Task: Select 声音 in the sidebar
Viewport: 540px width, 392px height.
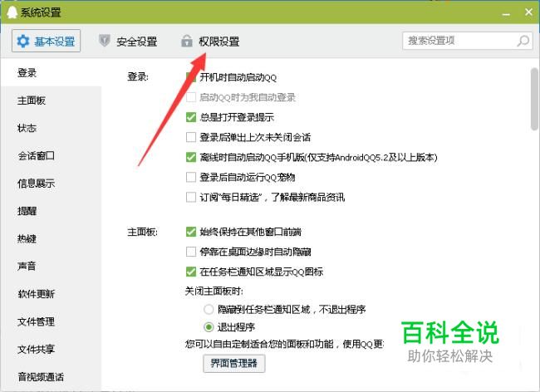Action: point(51,266)
